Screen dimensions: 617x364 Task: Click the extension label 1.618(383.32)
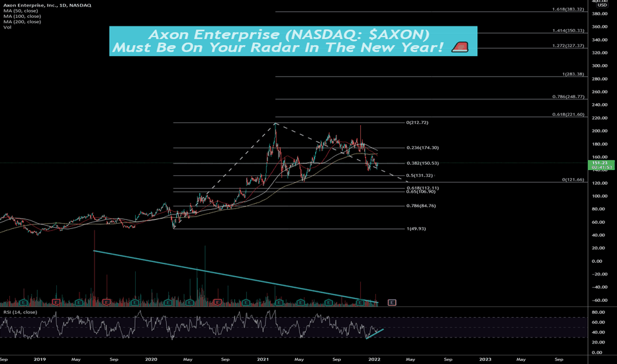click(x=568, y=9)
